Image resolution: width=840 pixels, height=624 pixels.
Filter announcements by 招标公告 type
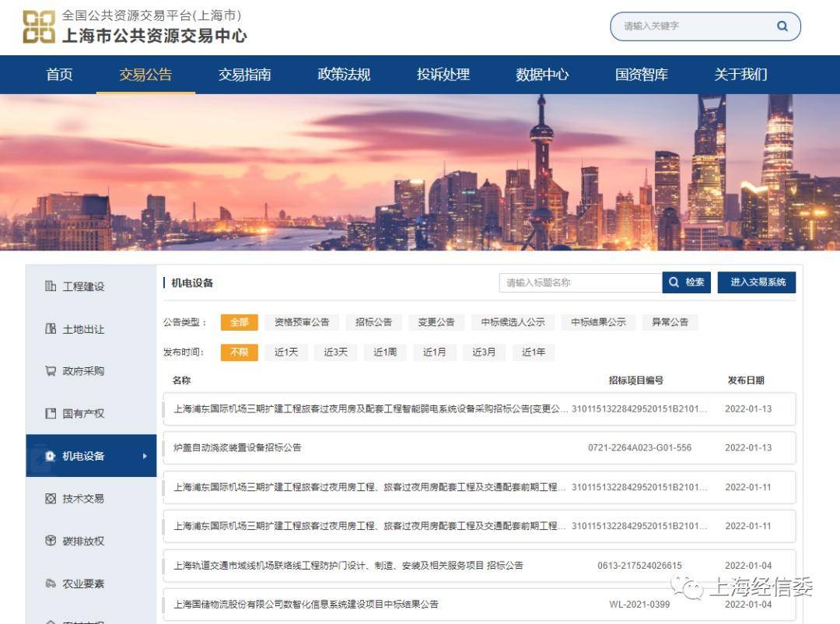373,322
